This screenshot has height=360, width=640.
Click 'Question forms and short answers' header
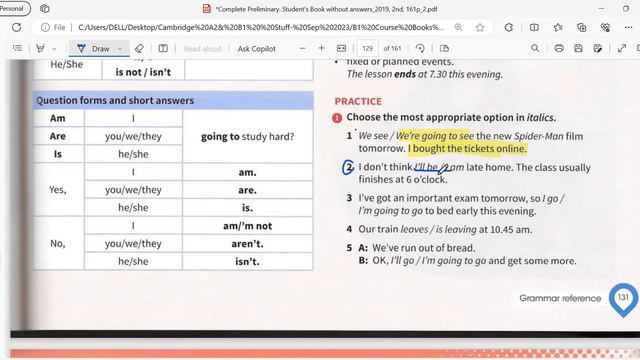coord(173,100)
